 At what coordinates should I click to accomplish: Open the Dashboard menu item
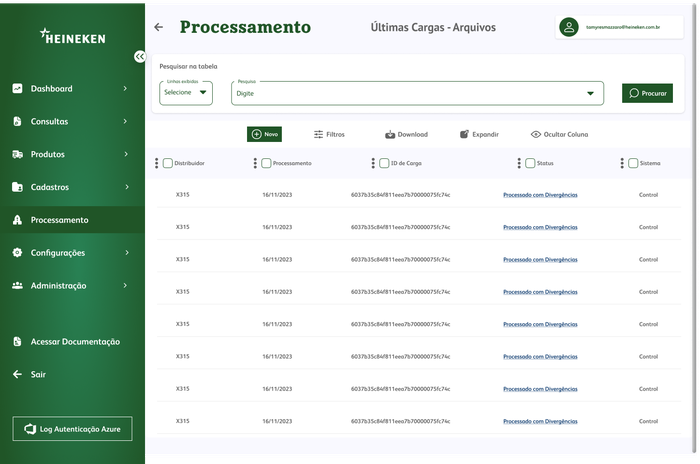(x=72, y=88)
